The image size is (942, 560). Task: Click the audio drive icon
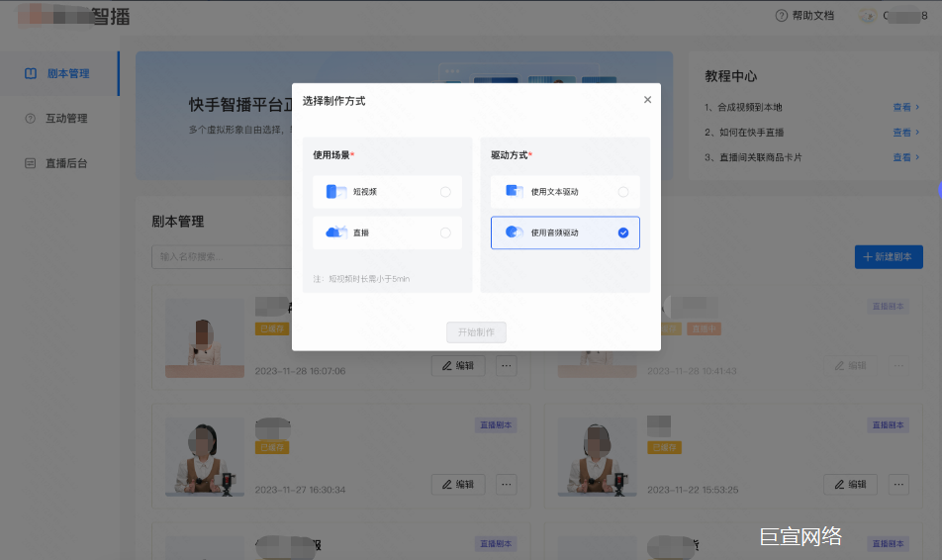tap(515, 232)
